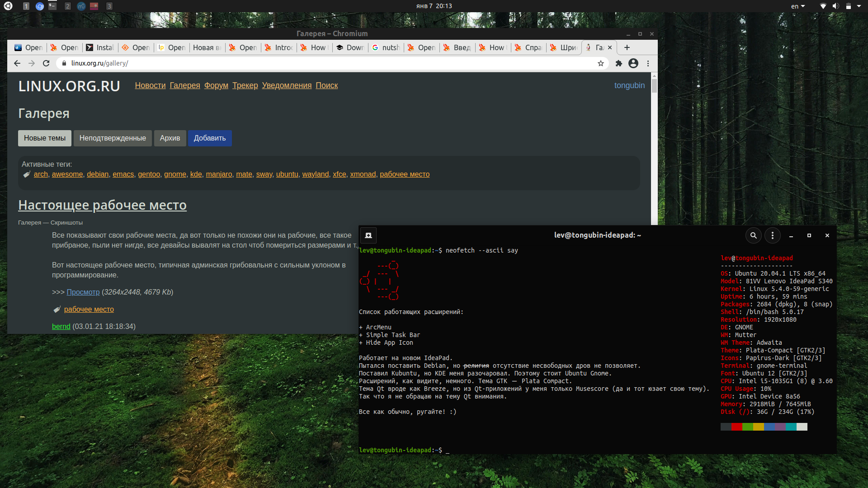Click the рабочее место tag under the post
This screenshot has width=868, height=488.
(x=89, y=310)
